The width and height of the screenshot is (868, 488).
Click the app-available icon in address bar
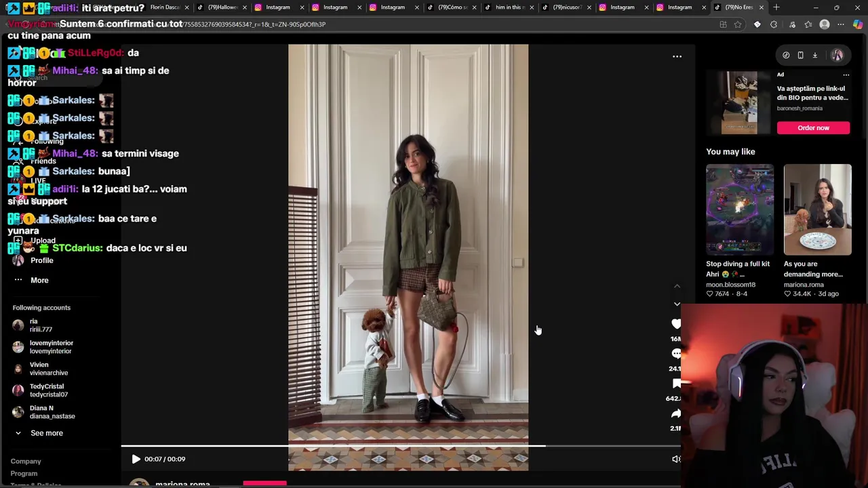pyautogui.click(x=723, y=24)
